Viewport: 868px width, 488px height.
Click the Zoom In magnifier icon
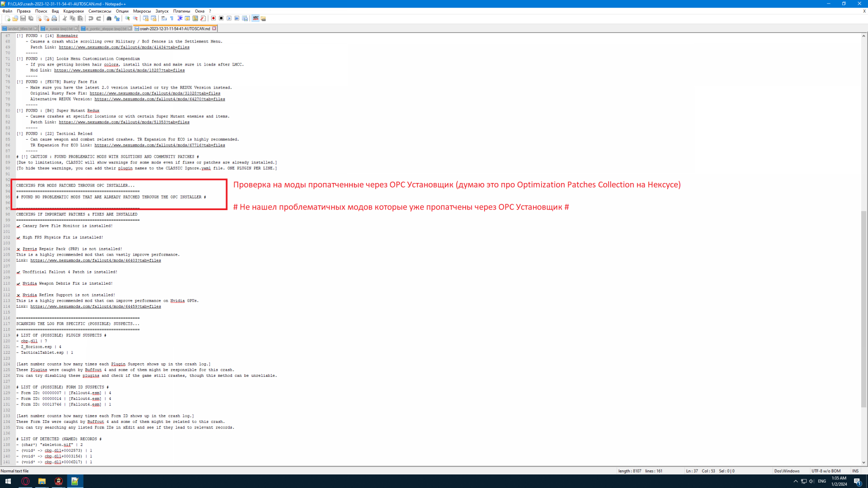tap(127, 19)
